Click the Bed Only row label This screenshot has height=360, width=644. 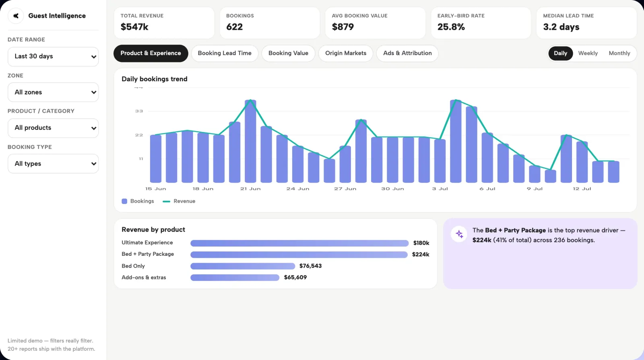click(x=133, y=266)
